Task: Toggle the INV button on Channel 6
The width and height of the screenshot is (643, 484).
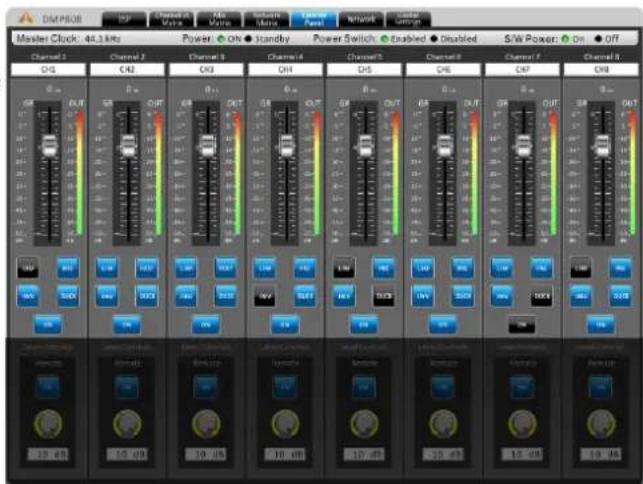Action: tap(423, 296)
